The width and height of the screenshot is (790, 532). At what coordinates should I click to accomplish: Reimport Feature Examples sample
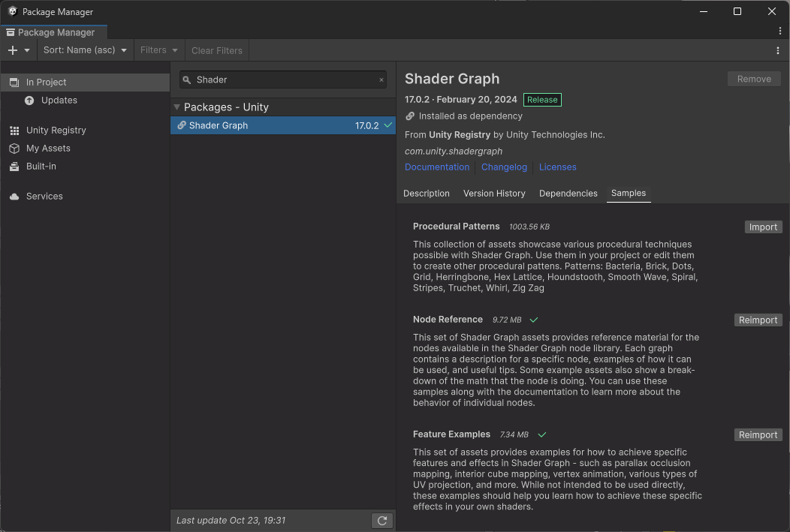click(758, 435)
